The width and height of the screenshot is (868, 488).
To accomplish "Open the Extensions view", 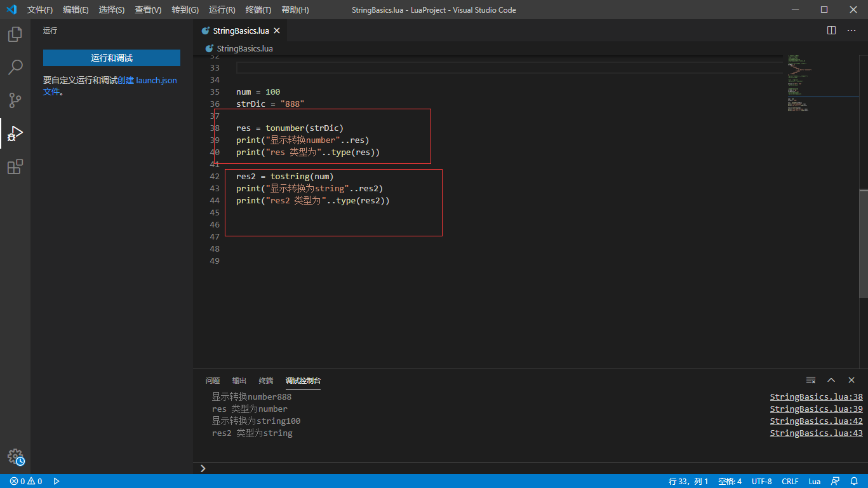I will coord(15,166).
